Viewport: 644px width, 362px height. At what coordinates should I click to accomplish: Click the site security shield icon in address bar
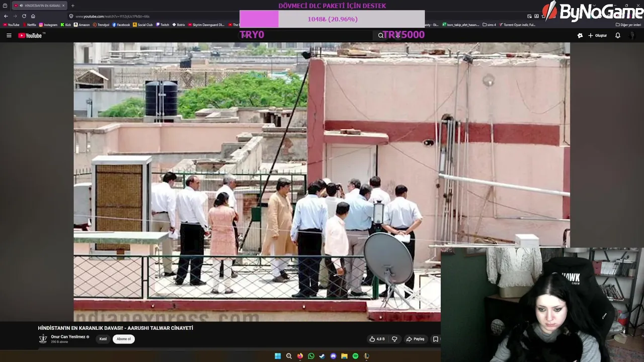71,16
